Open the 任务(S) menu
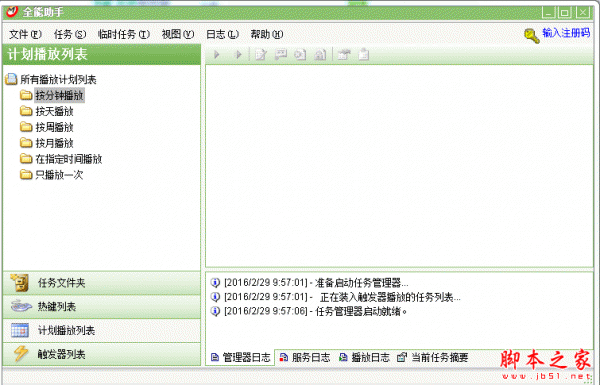 [x=70, y=34]
